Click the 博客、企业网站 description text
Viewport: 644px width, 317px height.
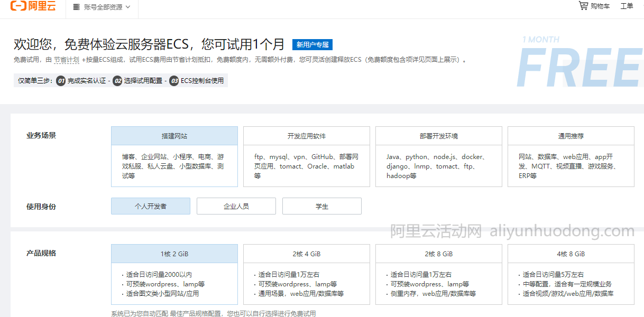click(173, 166)
